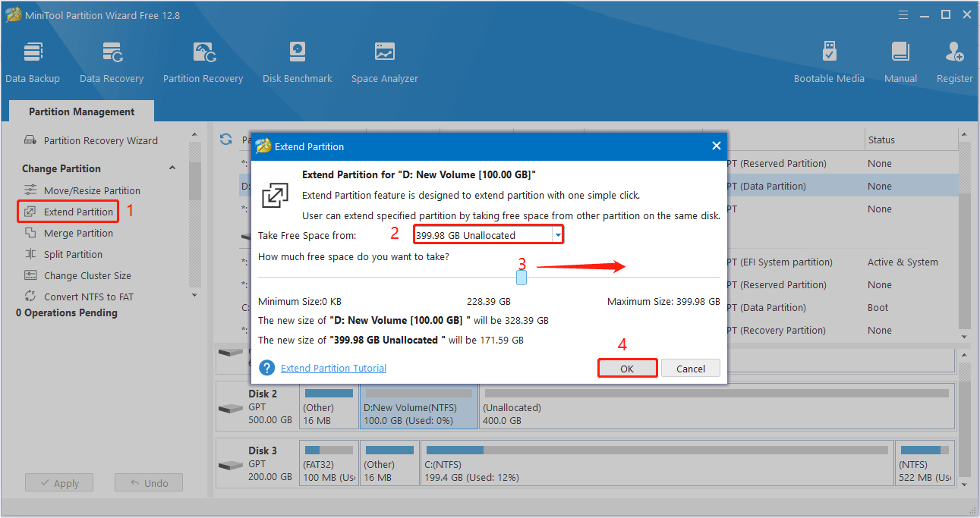The width and height of the screenshot is (980, 518).
Task: Close the Extend Partition dialog
Action: pos(716,146)
